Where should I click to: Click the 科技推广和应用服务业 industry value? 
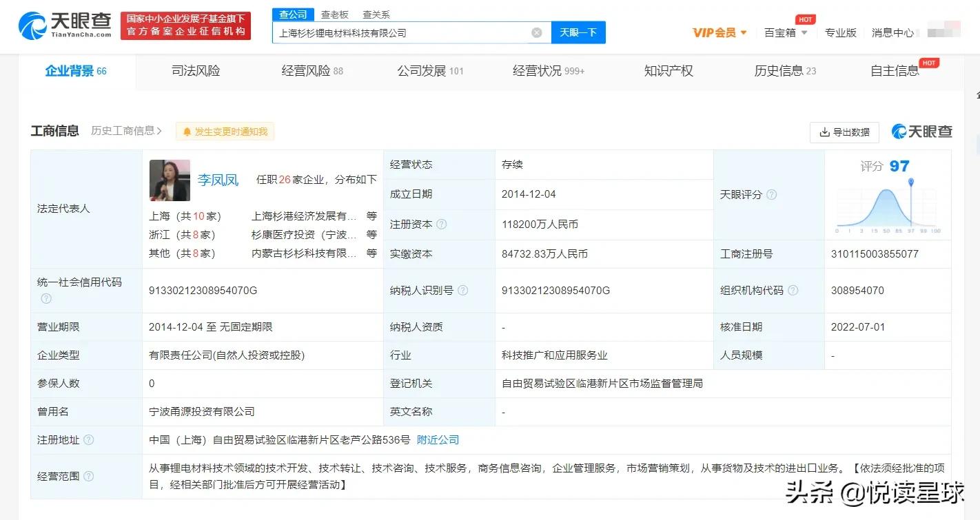(555, 355)
